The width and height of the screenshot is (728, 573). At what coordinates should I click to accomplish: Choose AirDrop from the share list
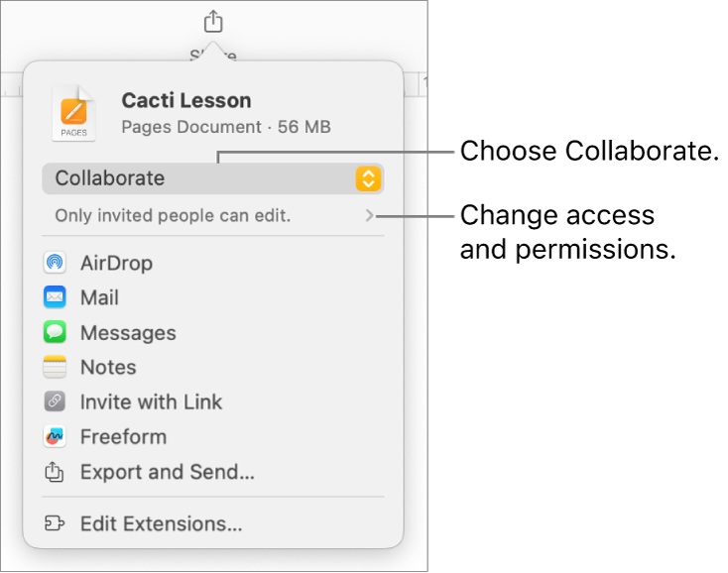coord(116,264)
